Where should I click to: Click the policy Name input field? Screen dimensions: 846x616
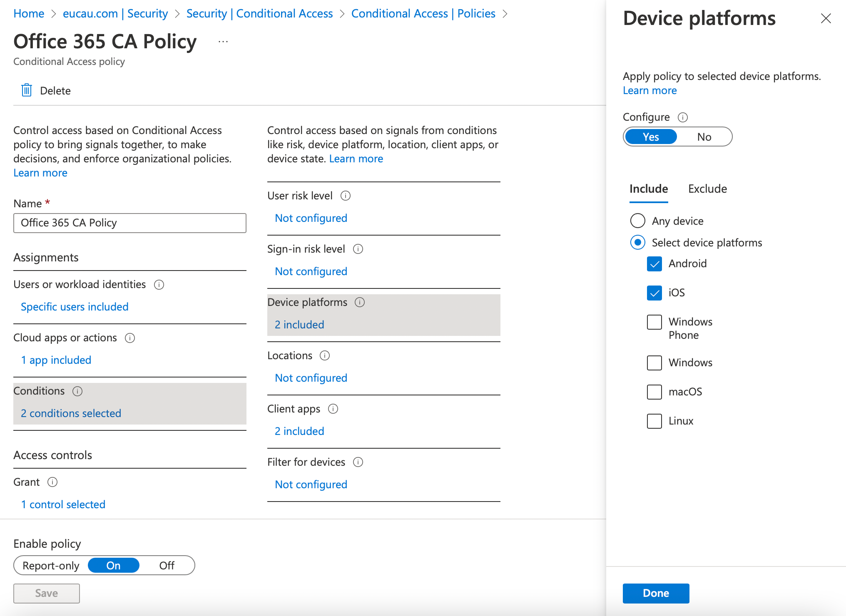pyautogui.click(x=130, y=223)
